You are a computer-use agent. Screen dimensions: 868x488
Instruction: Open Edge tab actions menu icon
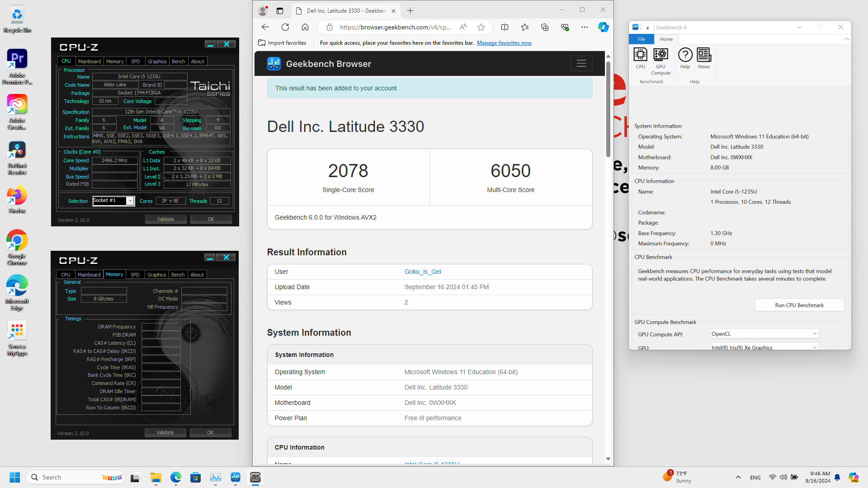(x=280, y=11)
